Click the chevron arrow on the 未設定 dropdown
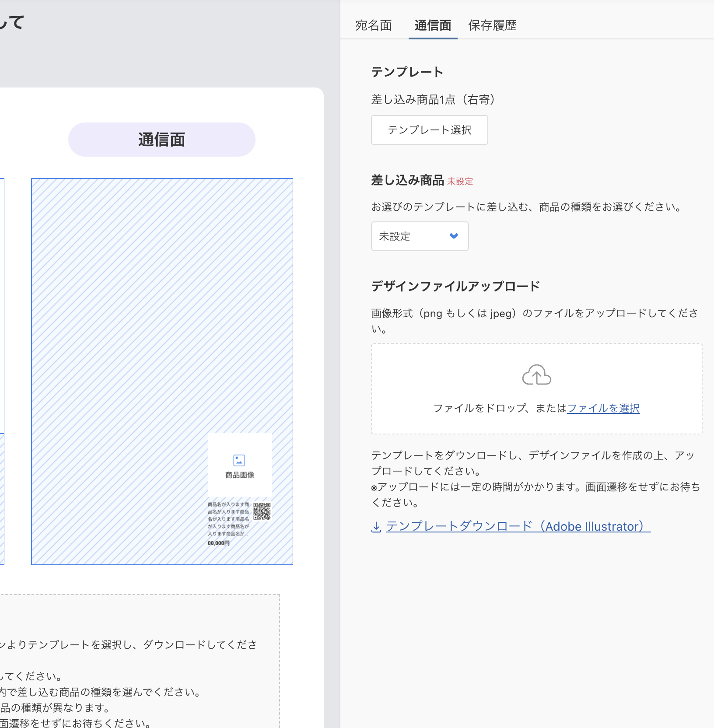 [x=454, y=236]
